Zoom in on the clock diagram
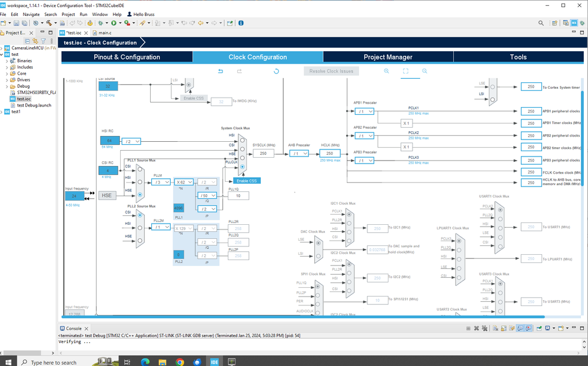This screenshot has height=366, width=588. (x=387, y=71)
